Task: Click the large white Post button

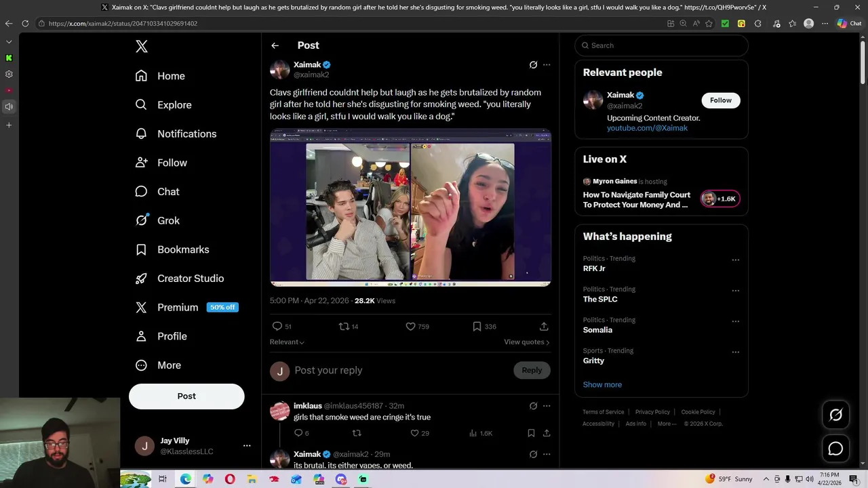Action: 186,396
